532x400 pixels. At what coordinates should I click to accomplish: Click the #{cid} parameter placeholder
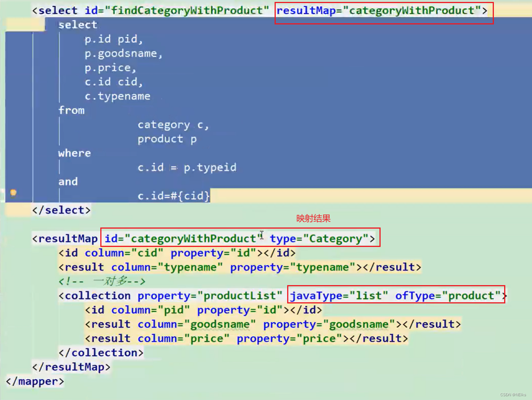tap(190, 195)
